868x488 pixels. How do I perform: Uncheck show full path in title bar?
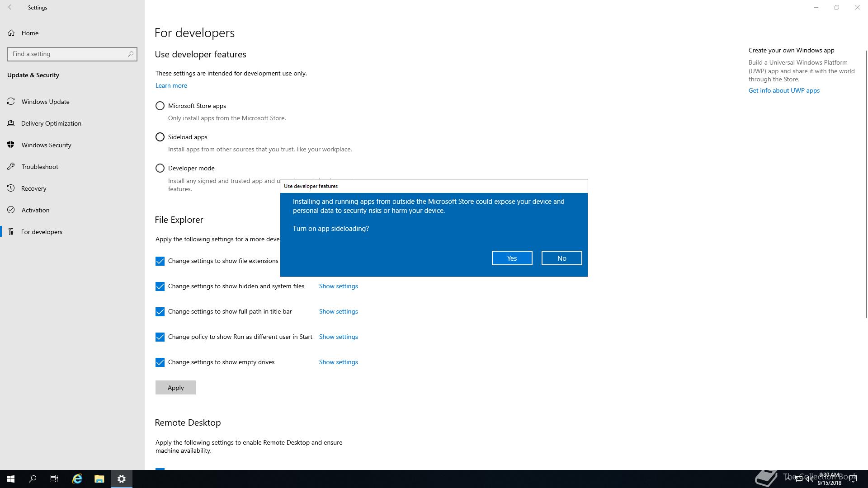pyautogui.click(x=160, y=312)
